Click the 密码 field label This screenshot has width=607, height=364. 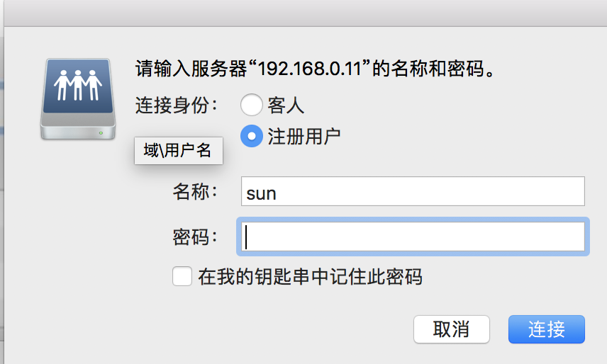tap(194, 237)
